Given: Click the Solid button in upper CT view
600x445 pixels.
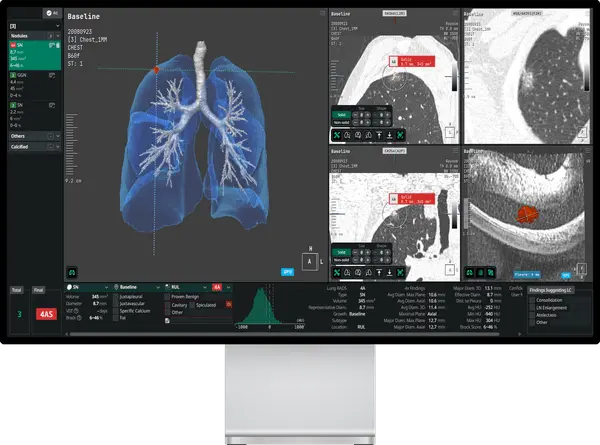Looking at the screenshot, I should pos(341,115).
